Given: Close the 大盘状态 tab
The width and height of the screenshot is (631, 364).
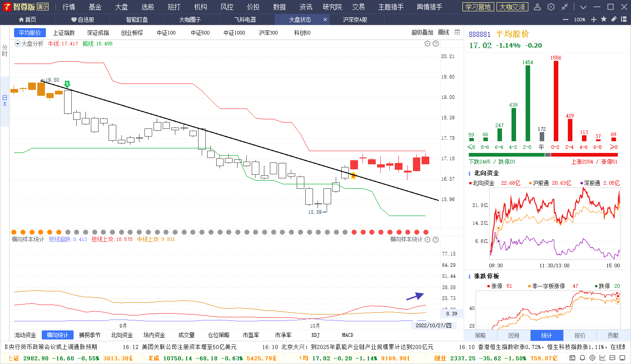Looking at the screenshot, I should (x=325, y=20).
